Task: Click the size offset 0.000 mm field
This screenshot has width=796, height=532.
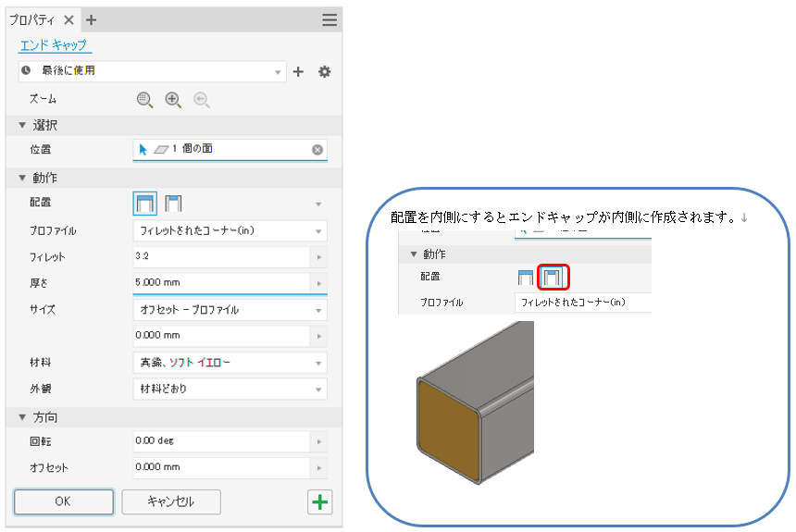Action: pyautogui.click(x=221, y=336)
